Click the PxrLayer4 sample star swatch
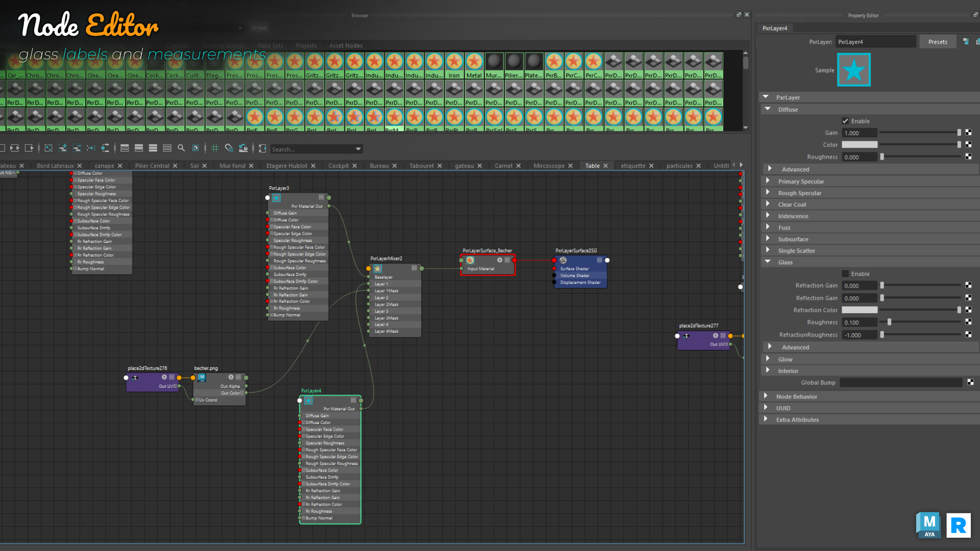The image size is (980, 551). click(x=853, y=70)
